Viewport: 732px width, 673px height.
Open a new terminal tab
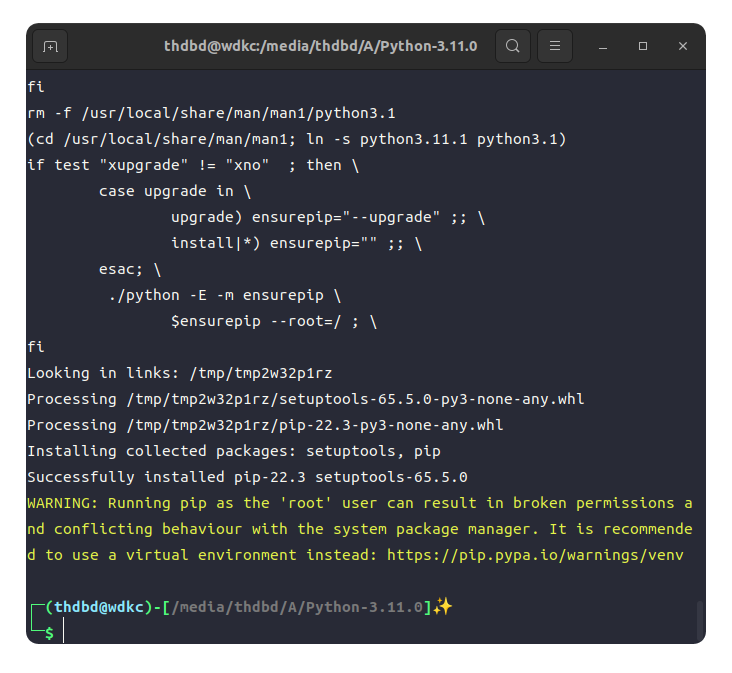click(50, 46)
